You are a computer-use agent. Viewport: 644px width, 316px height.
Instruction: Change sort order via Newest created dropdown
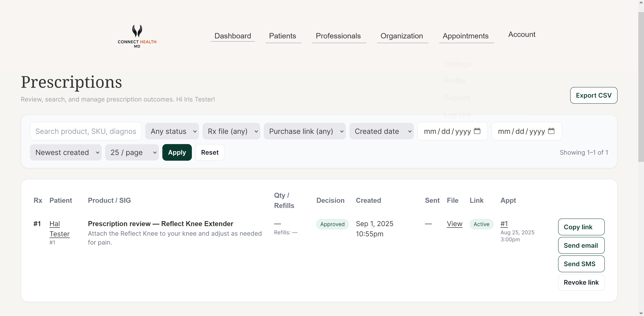coord(66,152)
